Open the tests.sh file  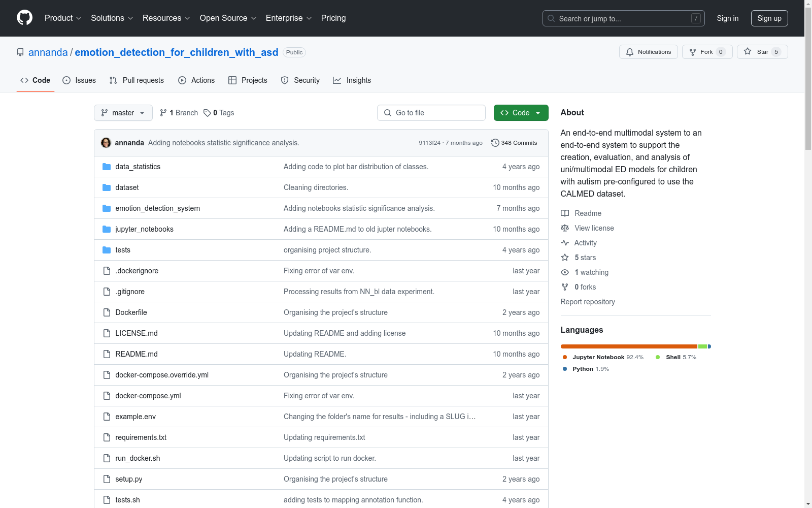[127, 500]
